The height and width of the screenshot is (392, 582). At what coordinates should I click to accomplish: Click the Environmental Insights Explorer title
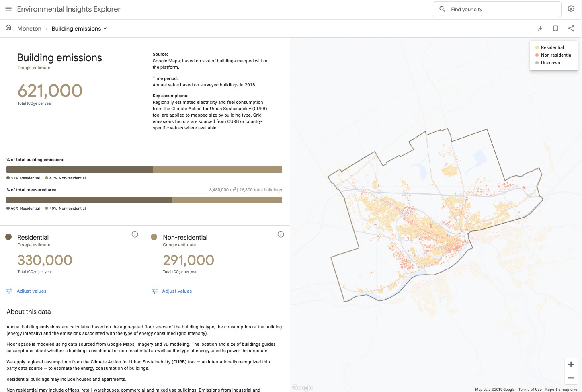pyautogui.click(x=69, y=9)
